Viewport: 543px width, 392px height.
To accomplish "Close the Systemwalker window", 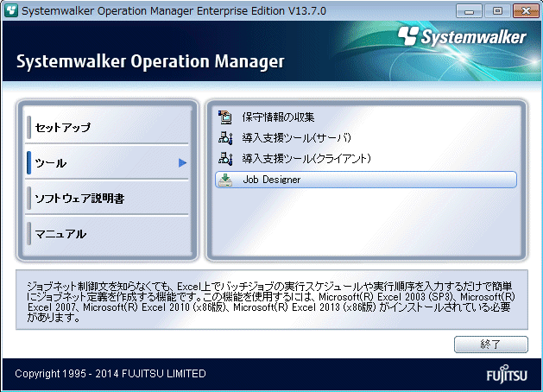I will (x=526, y=11).
